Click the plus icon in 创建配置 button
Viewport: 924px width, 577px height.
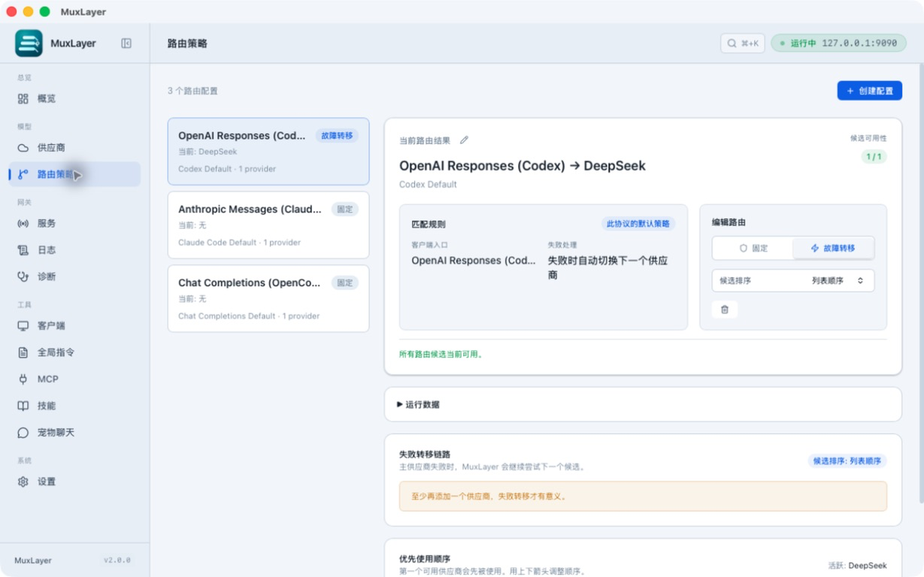pyautogui.click(x=850, y=91)
